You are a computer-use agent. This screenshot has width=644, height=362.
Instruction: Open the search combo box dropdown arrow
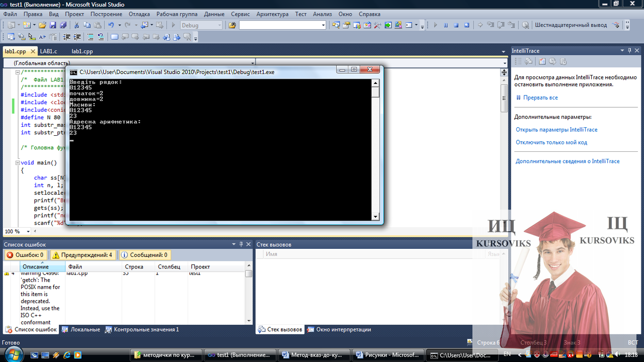[x=323, y=25]
